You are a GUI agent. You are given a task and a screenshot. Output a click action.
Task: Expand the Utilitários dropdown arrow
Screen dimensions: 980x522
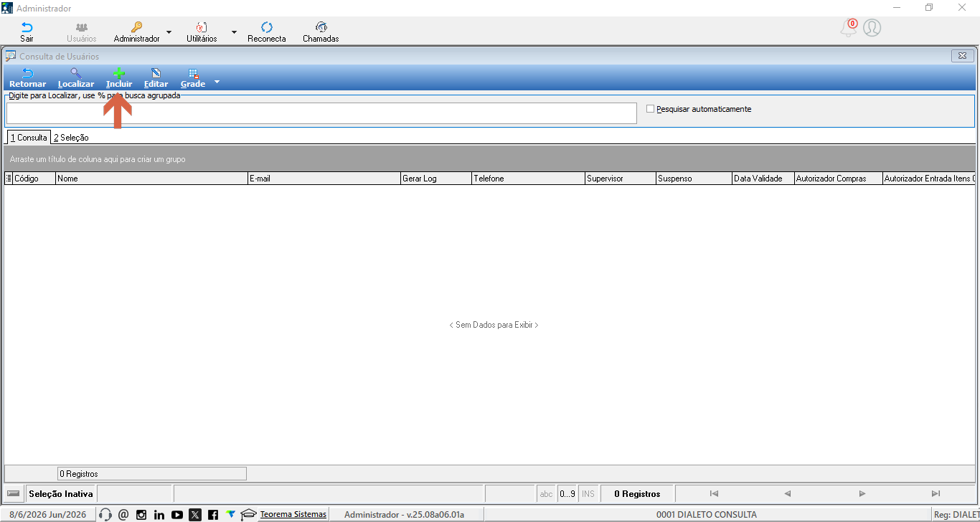(x=234, y=32)
